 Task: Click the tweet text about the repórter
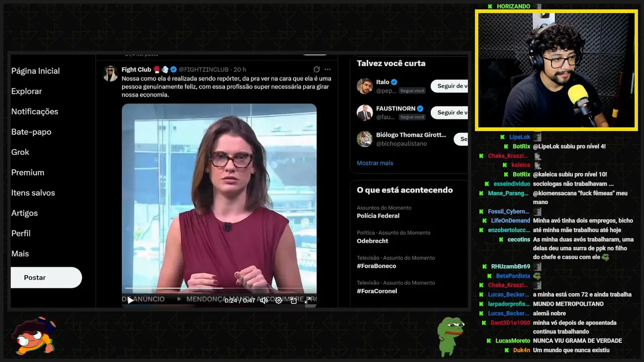[x=226, y=86]
